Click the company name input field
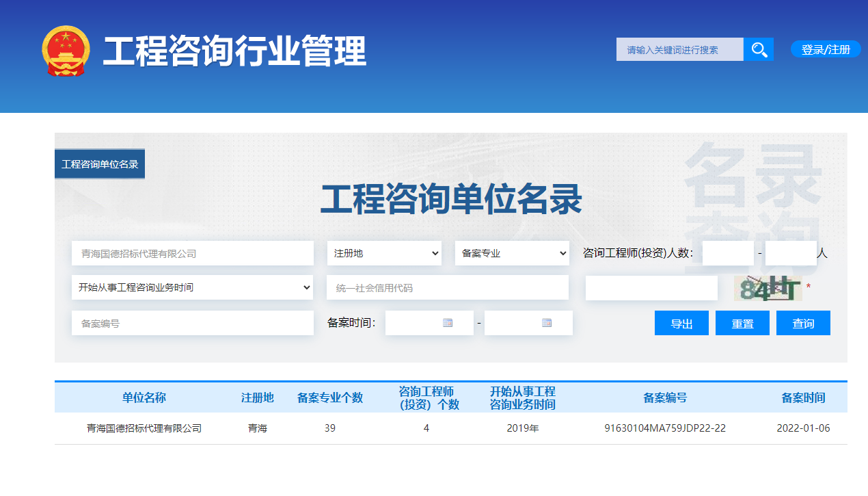This screenshot has height=496, width=868. pos(192,253)
